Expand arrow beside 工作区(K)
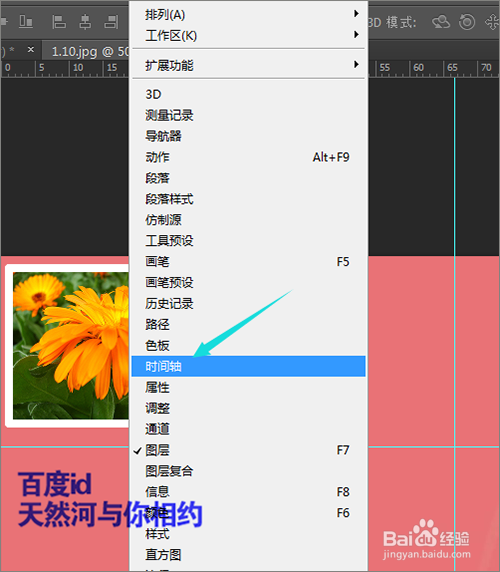 click(x=356, y=34)
